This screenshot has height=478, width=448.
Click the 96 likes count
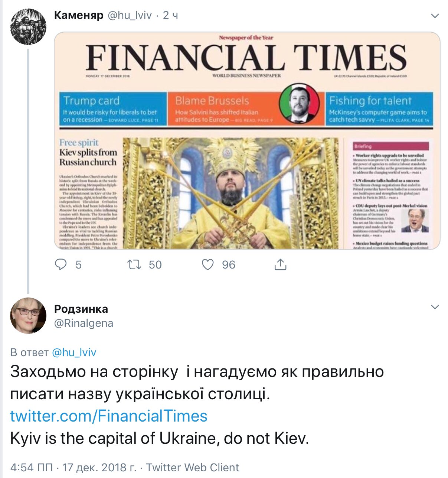click(x=229, y=264)
